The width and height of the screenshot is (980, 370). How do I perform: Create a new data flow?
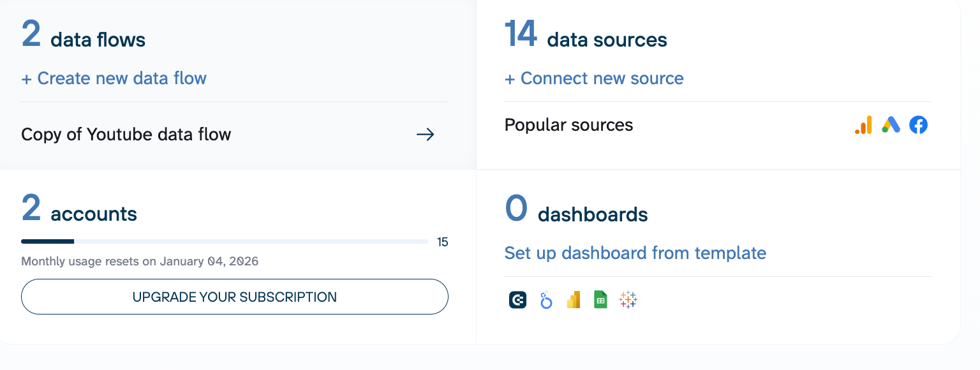coord(114,78)
